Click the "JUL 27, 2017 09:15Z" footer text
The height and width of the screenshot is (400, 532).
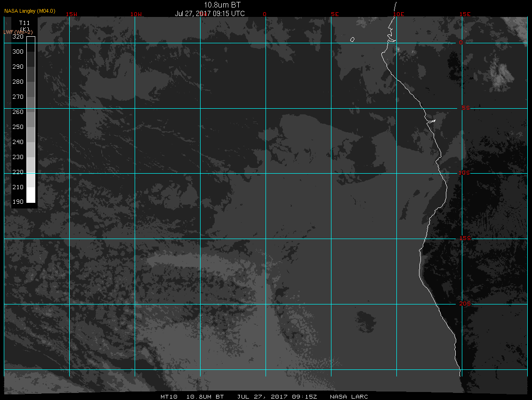[277, 397]
